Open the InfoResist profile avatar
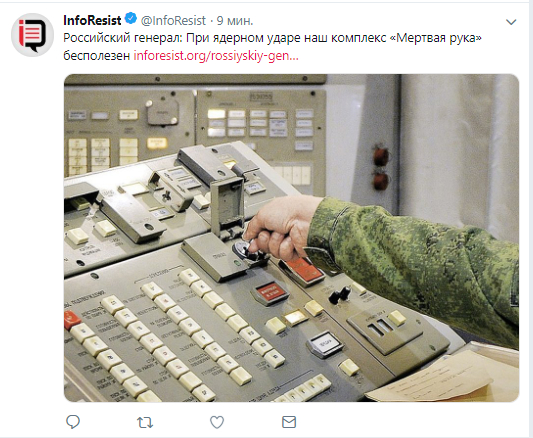533x438 pixels. (x=33, y=35)
